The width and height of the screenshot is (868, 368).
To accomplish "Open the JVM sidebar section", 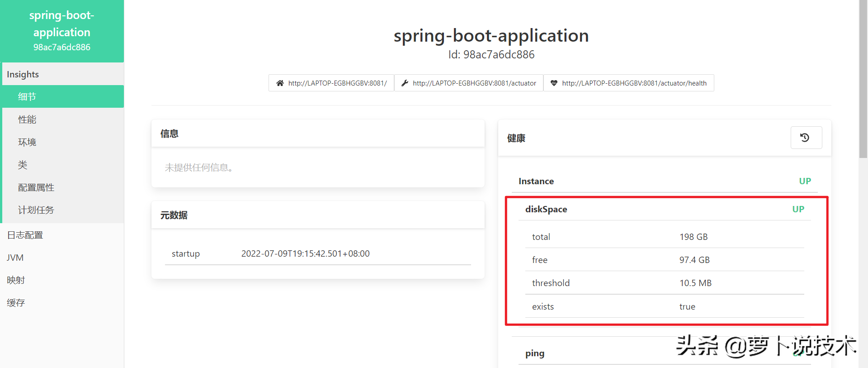I will 62,258.
